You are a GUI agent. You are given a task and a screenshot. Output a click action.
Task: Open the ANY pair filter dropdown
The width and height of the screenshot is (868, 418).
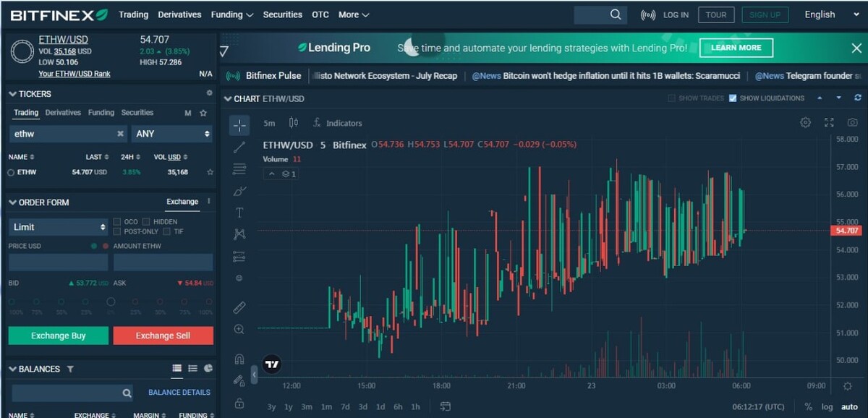pos(171,134)
